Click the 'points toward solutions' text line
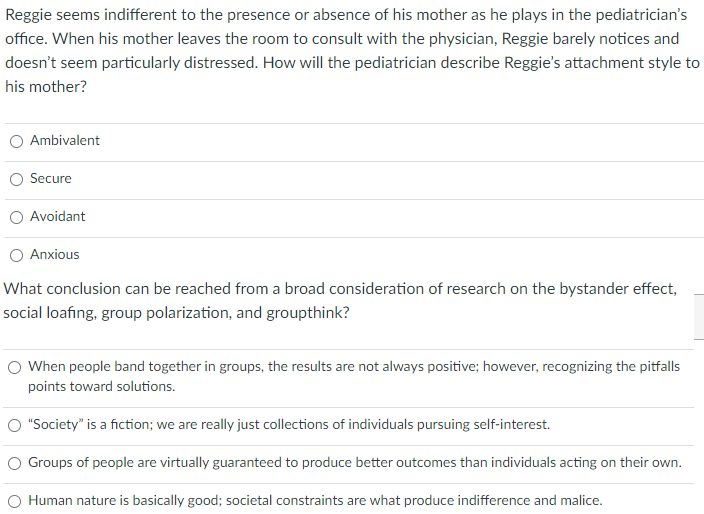Image resolution: width=704 pixels, height=514 pixels. tap(101, 387)
